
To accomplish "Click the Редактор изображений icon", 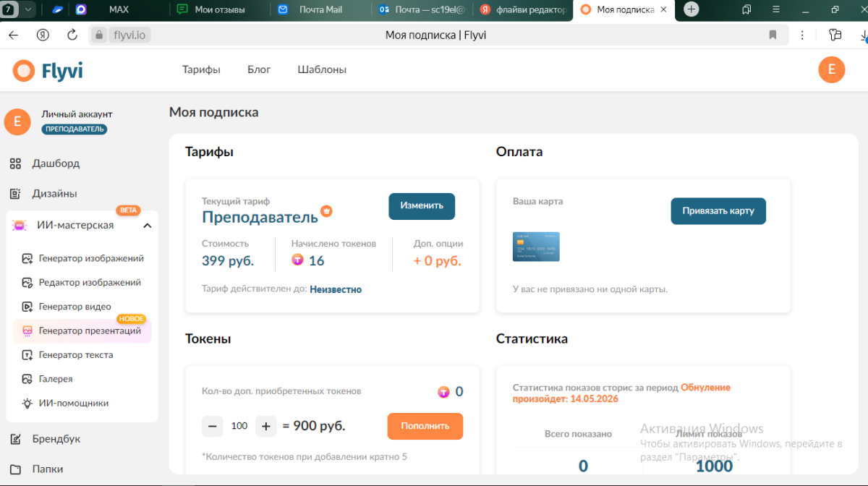I will tap(27, 283).
